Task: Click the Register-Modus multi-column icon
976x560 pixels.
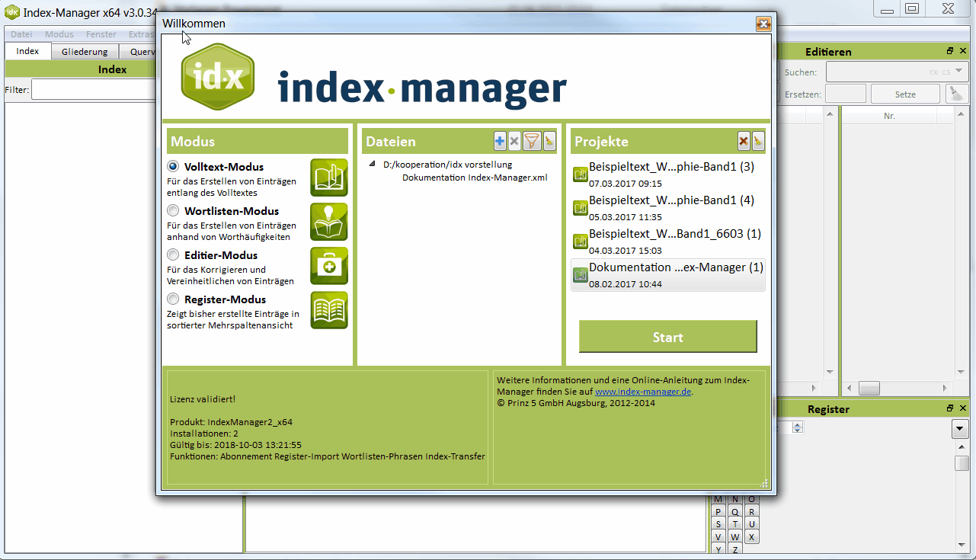Action: pos(328,311)
